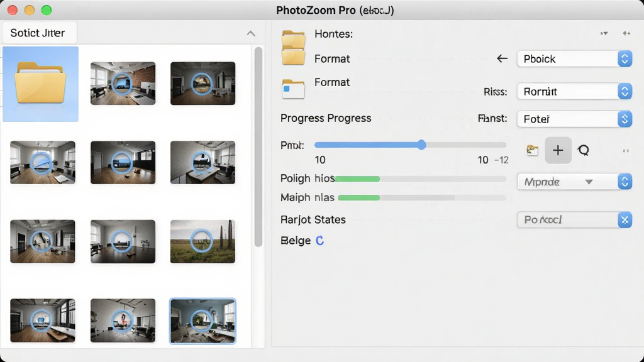
Task: Click the magnifier search icon
Action: [x=584, y=150]
